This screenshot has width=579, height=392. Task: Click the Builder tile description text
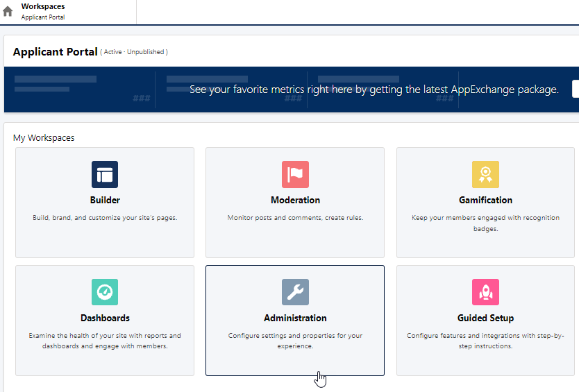click(x=105, y=218)
